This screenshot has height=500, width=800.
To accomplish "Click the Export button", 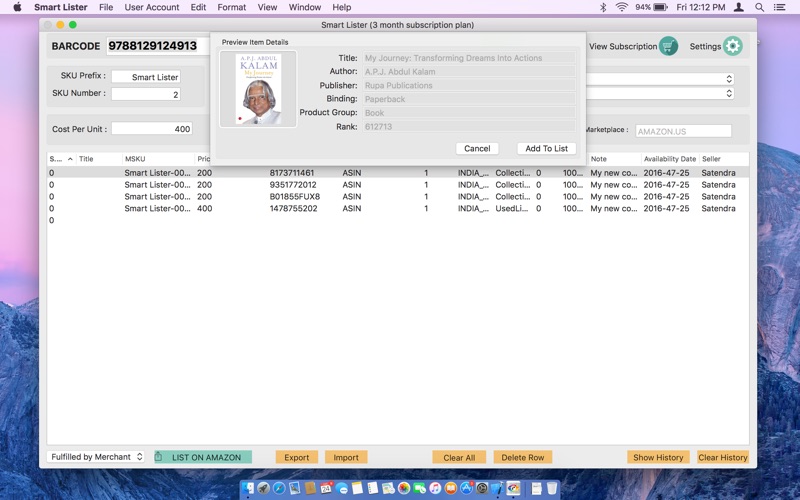I will coord(297,457).
